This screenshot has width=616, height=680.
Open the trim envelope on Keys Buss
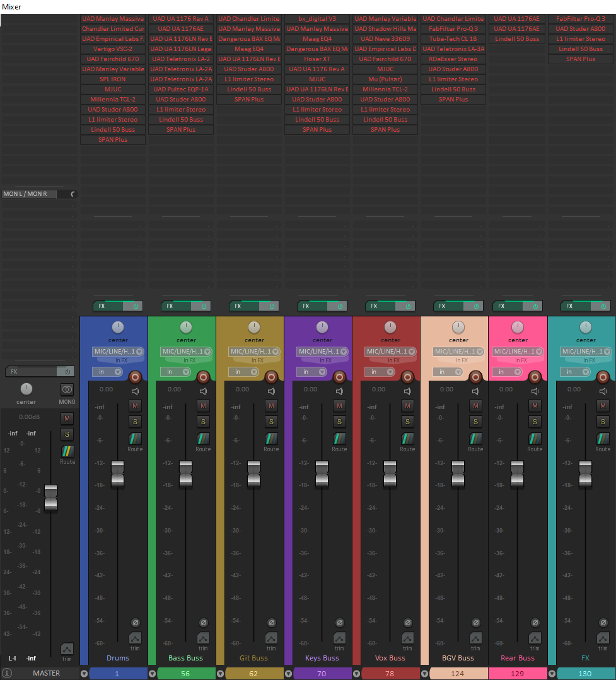[339, 638]
